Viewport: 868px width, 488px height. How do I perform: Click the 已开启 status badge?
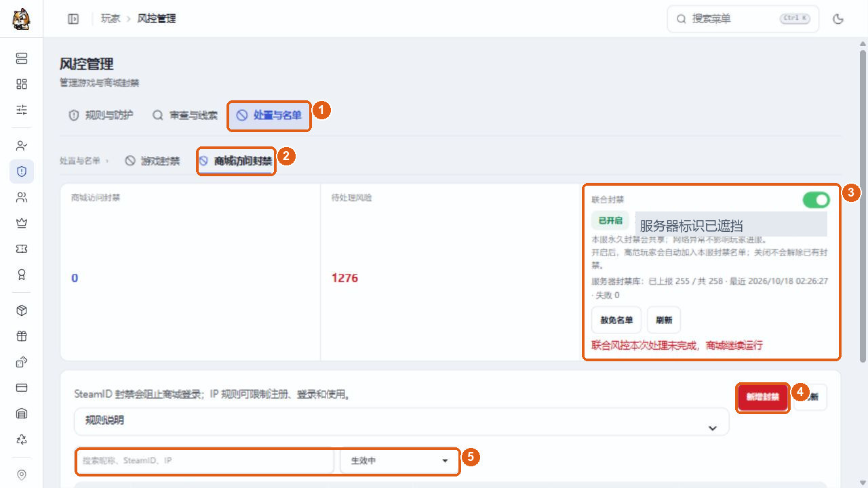610,221
